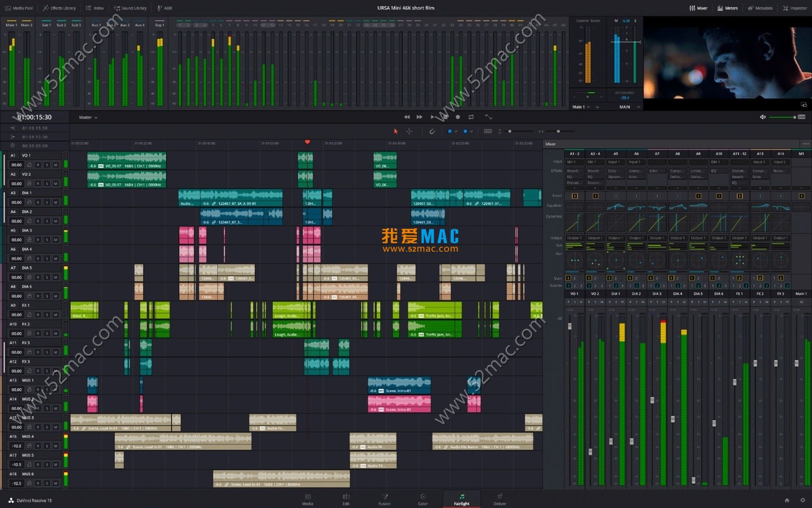Image resolution: width=812 pixels, height=508 pixels.
Task: Solo track A13 MUS 1
Action: 47,390
